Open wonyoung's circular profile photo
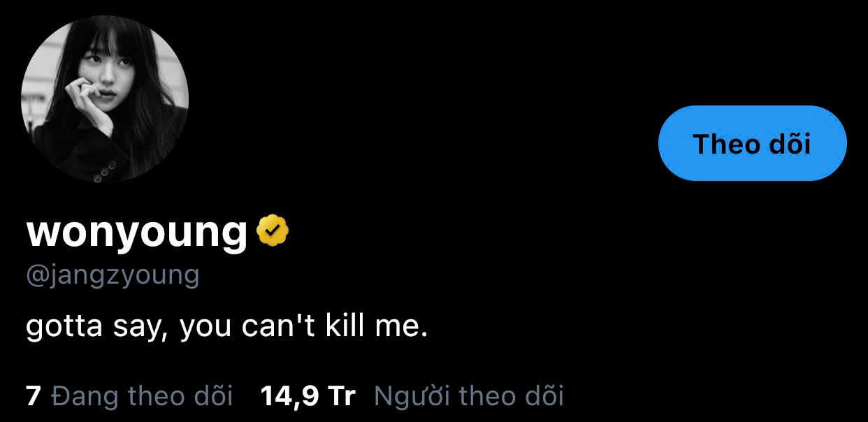Viewport: 868px width, 422px height. [105, 99]
